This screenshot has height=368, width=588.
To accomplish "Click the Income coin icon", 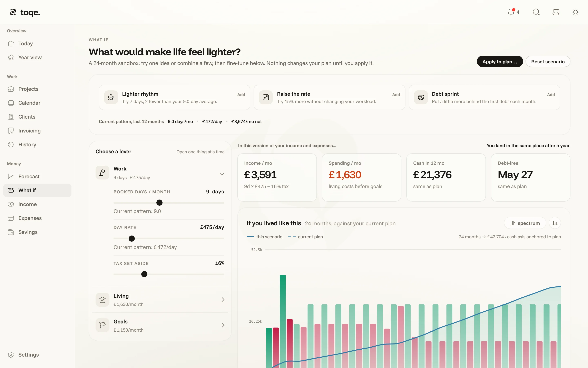I will (11, 204).
